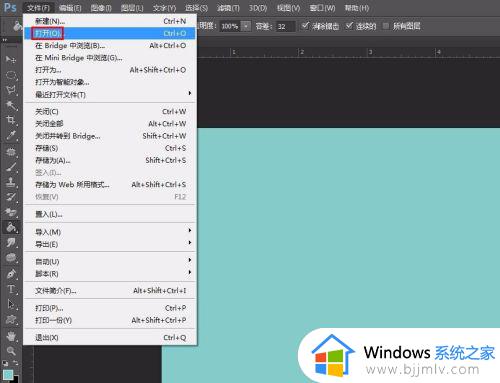Open the 选择(S) menu
This screenshot has height=383, width=500.
pos(196,8)
